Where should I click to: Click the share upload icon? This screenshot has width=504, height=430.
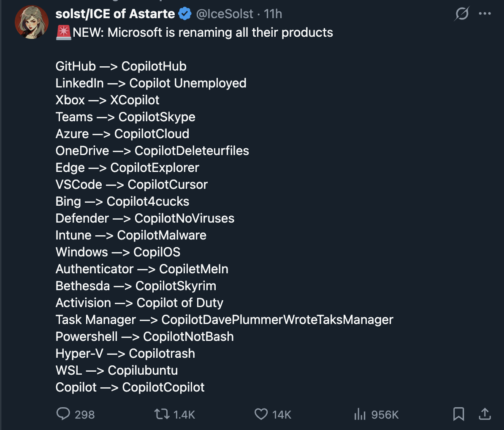coord(485,414)
